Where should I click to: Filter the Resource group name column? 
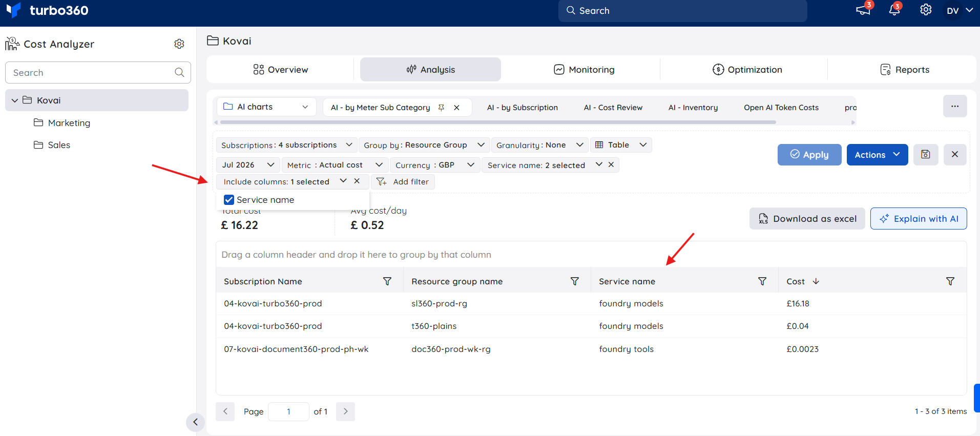575,281
